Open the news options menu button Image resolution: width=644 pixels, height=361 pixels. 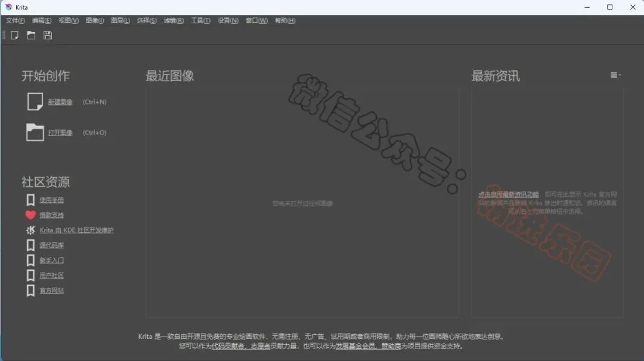tap(615, 75)
